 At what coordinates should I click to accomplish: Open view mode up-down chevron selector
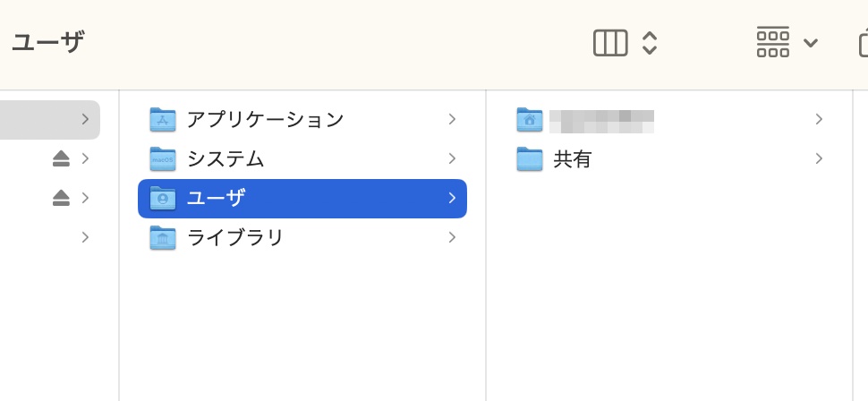[x=651, y=43]
